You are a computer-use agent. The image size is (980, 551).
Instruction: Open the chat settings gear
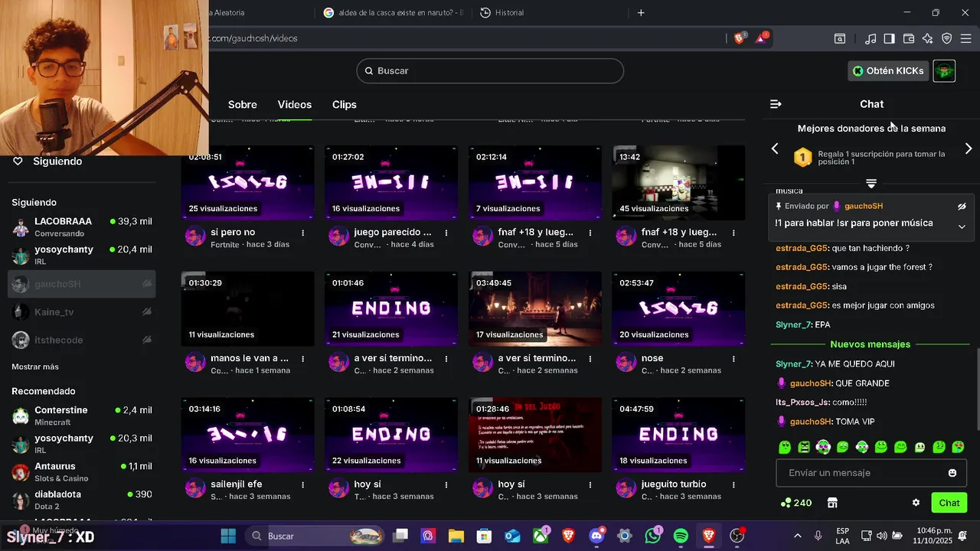point(916,503)
